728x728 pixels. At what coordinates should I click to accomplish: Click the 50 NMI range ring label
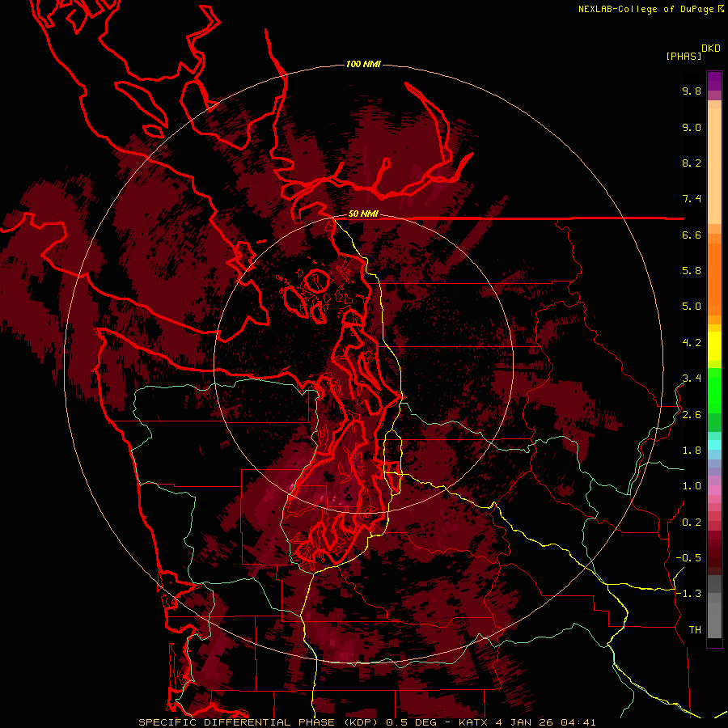[363, 214]
